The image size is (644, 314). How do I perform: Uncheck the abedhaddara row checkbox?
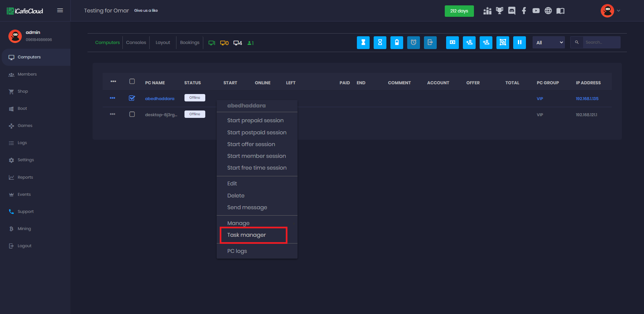click(x=132, y=98)
